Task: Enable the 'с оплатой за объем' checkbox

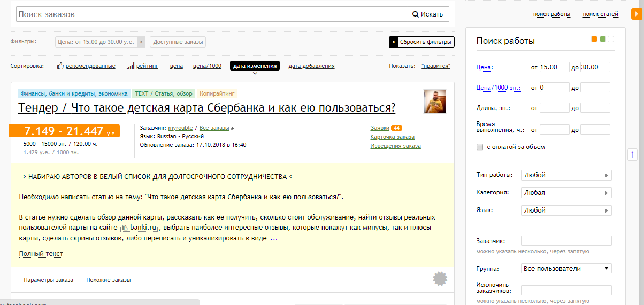Action: click(480, 147)
